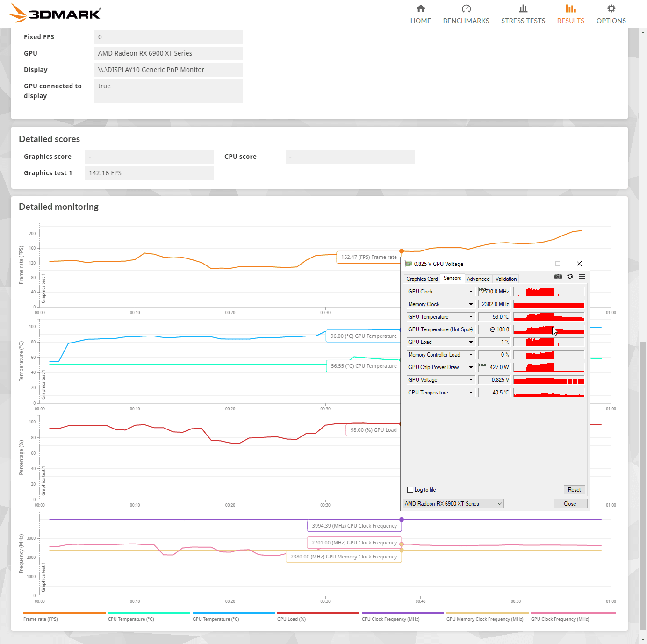Click the Fixed FPS value field
This screenshot has width=647, height=644.
(168, 37)
